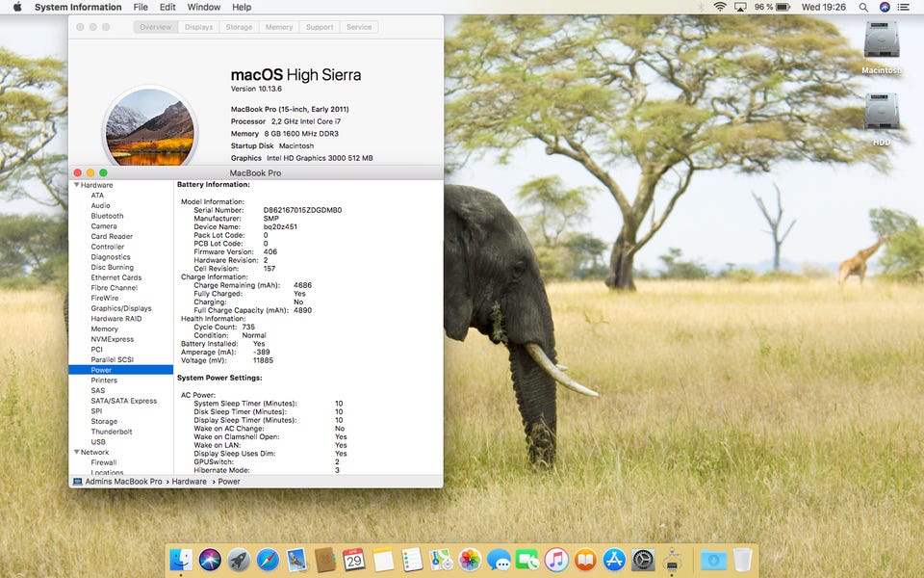Click serial number D862167015ZDGDM80

(x=302, y=210)
